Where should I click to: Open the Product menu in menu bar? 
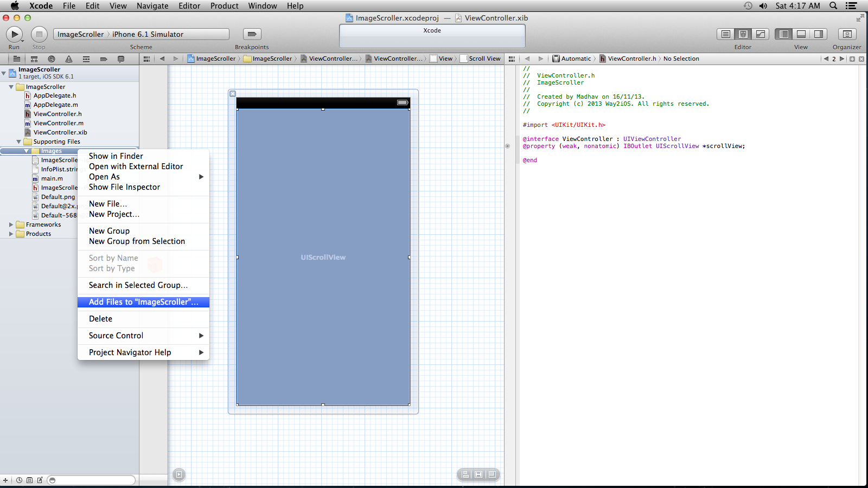click(224, 6)
